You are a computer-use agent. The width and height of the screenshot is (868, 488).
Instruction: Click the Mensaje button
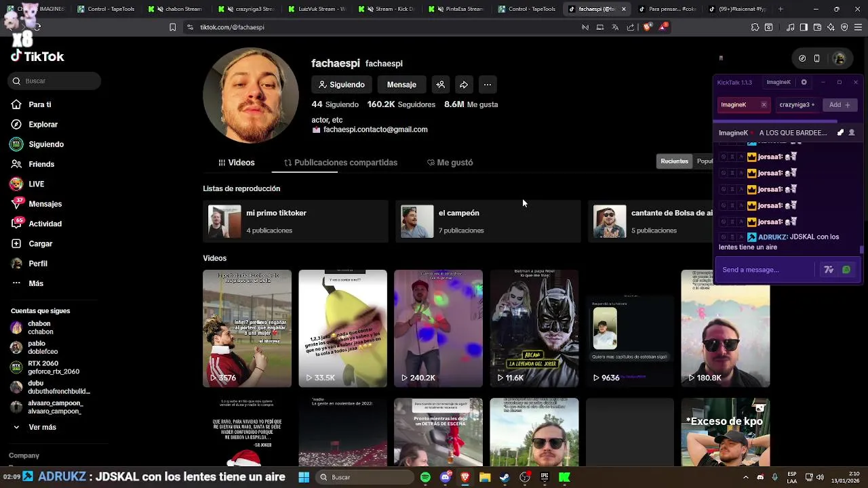(x=401, y=85)
